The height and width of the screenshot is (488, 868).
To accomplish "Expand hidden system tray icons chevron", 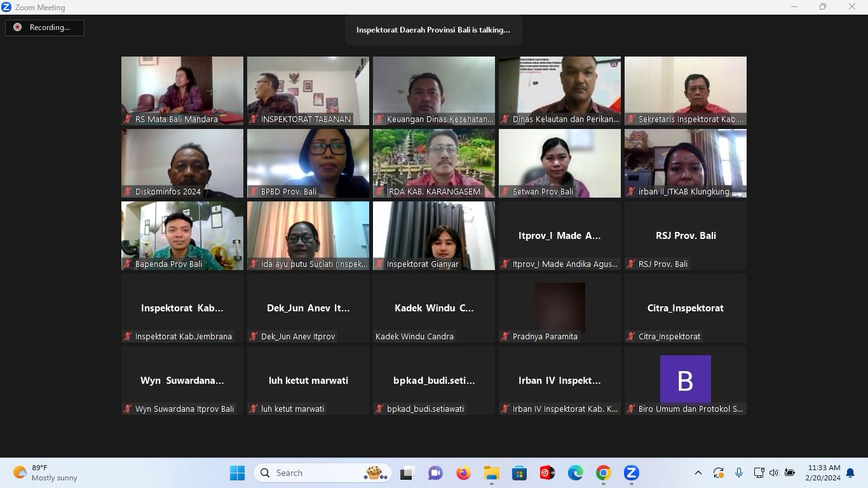I will pyautogui.click(x=698, y=473).
